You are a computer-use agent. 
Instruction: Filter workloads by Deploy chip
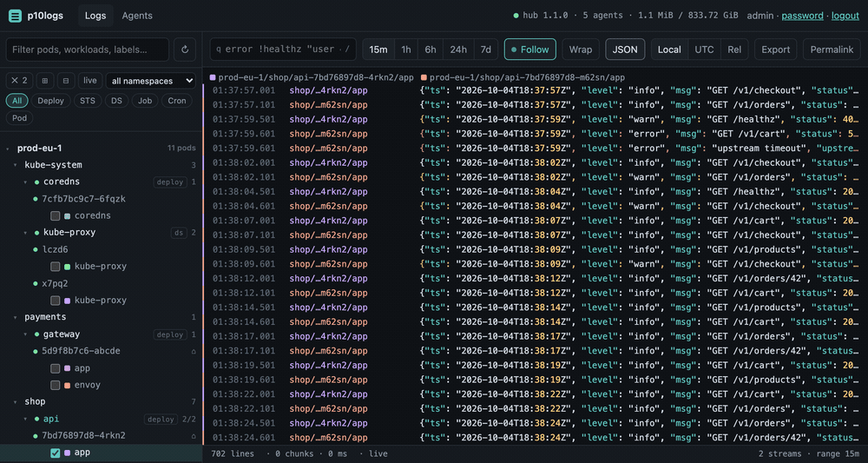51,101
